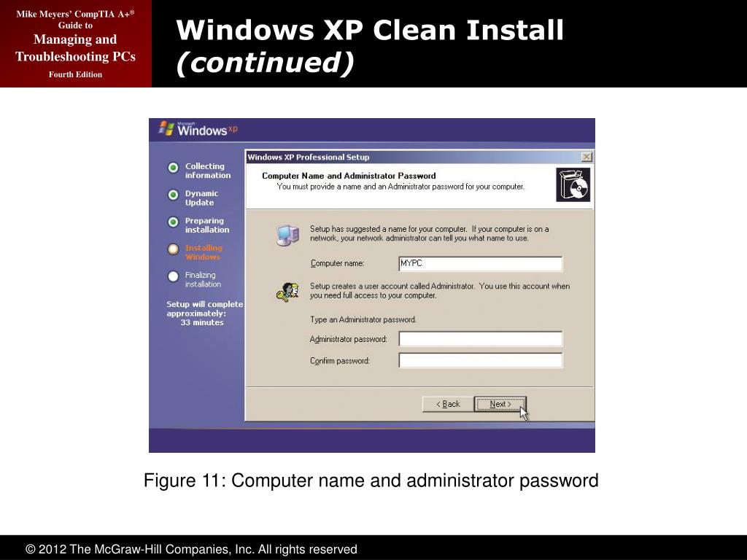Click the Collecting information step indicator
The image size is (747, 560).
point(173,168)
